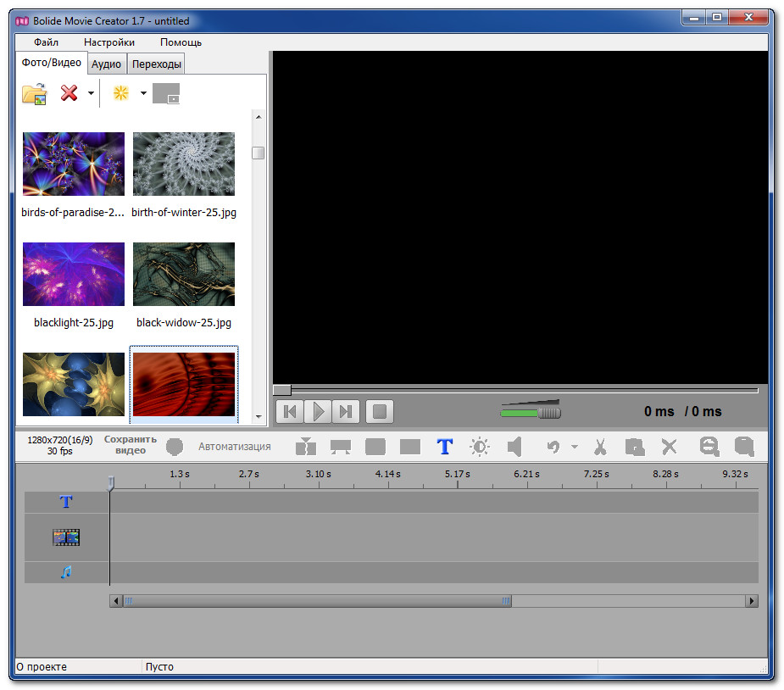The image size is (784, 690).
Task: Click the brightness adjustment icon
Action: pyautogui.click(x=480, y=447)
